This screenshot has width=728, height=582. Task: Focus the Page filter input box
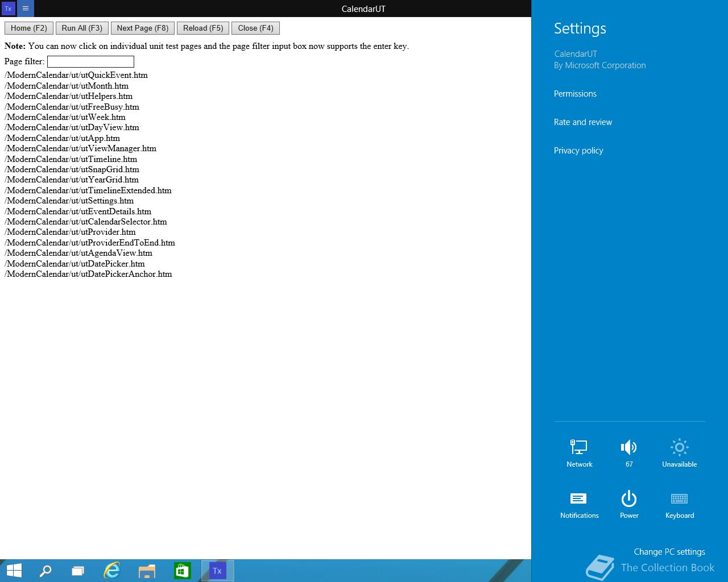coord(90,61)
